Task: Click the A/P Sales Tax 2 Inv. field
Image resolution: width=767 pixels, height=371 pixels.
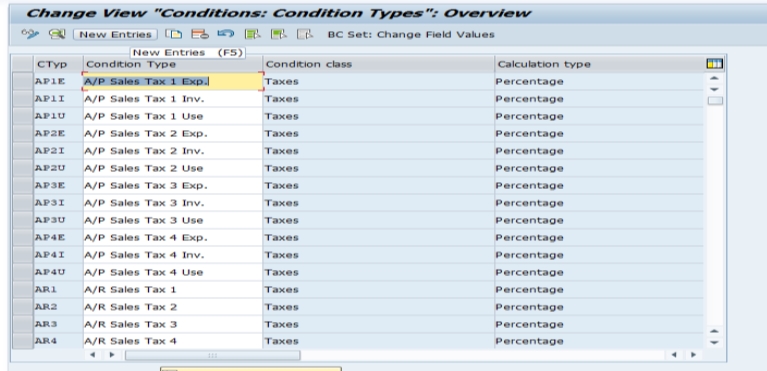Action: [x=173, y=151]
